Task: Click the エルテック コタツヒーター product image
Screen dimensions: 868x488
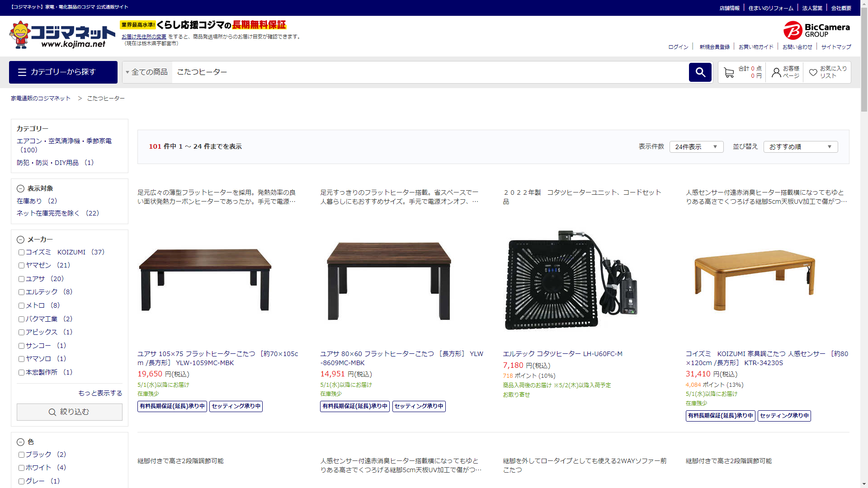Action: pyautogui.click(x=571, y=280)
